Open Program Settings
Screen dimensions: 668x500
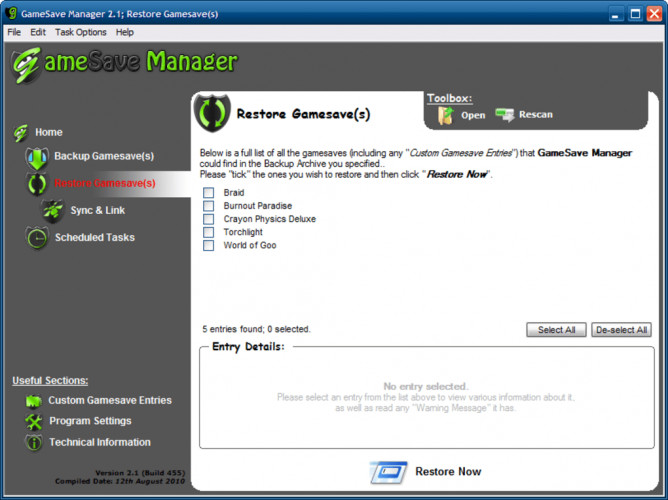point(90,421)
